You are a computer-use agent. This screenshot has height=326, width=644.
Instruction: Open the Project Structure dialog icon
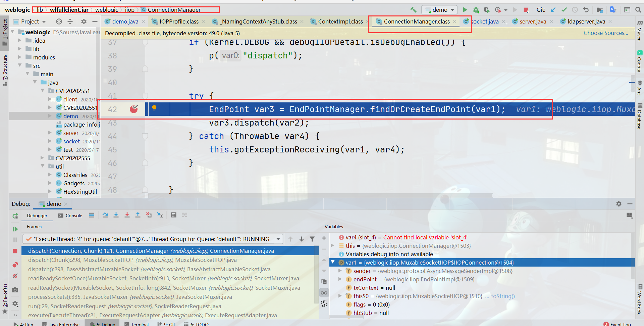(x=600, y=10)
